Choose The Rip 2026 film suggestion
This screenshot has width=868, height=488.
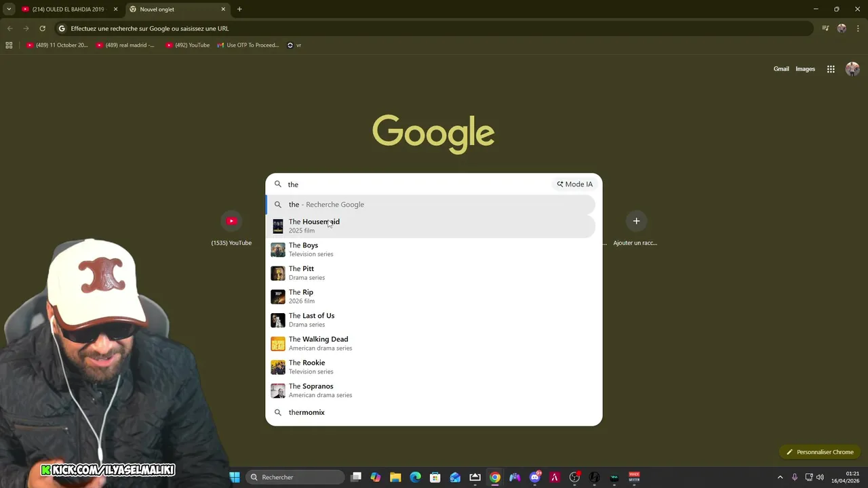point(431,296)
